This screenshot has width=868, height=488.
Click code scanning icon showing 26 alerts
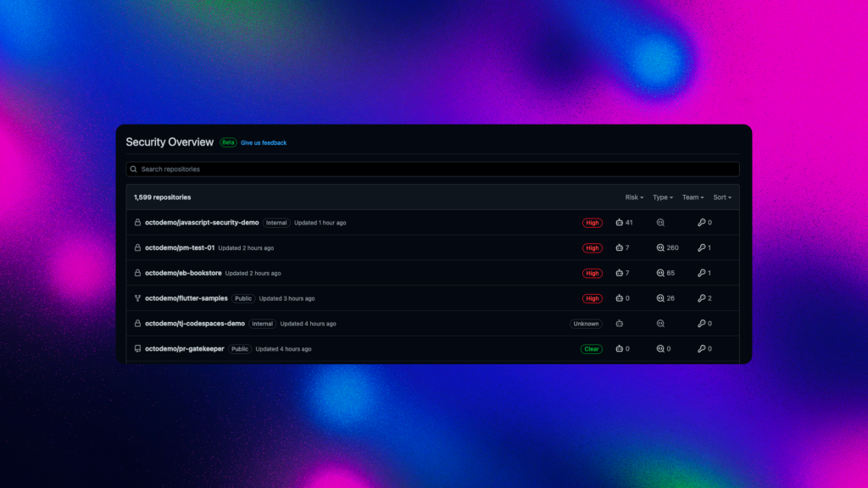[x=660, y=298]
